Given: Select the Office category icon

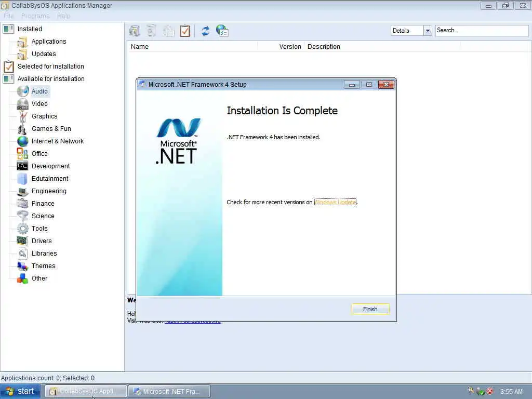Looking at the screenshot, I should click(23, 154).
